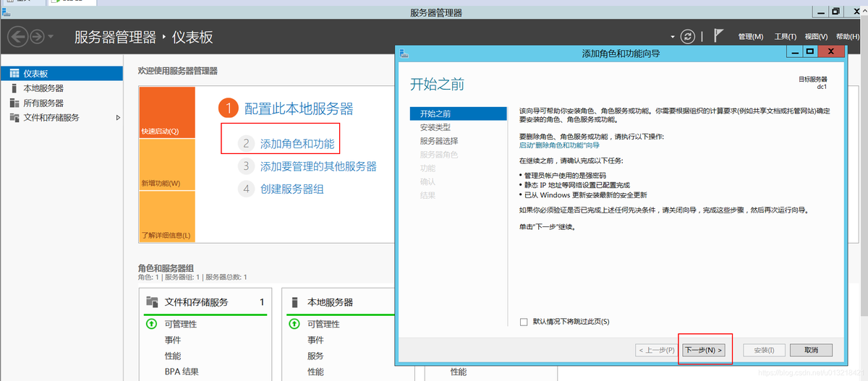
Task: Close the 添加角色和功能向导 window
Action: [832, 52]
